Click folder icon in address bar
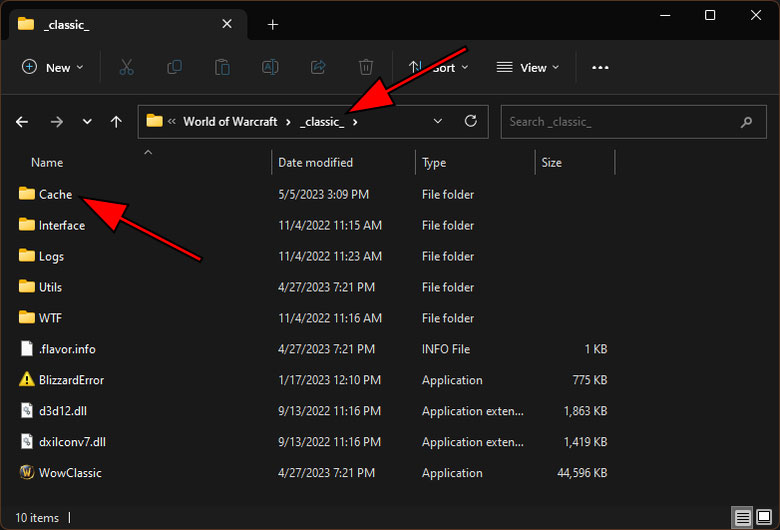This screenshot has width=780, height=530. [154, 121]
